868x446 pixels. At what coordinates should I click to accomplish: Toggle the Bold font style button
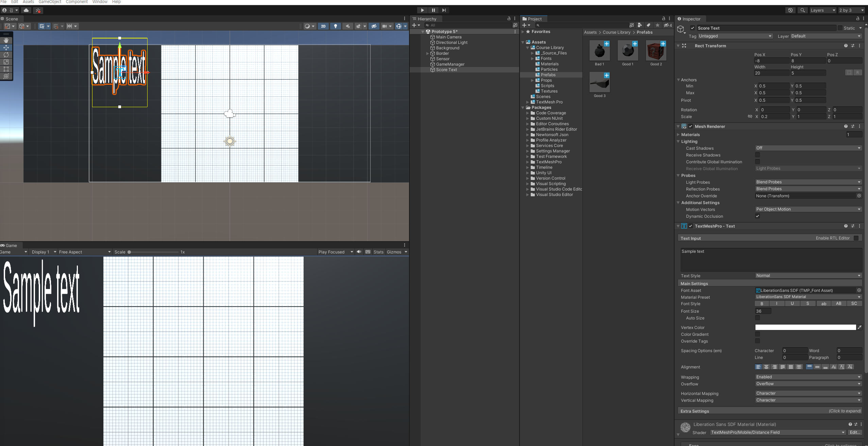[762, 303]
